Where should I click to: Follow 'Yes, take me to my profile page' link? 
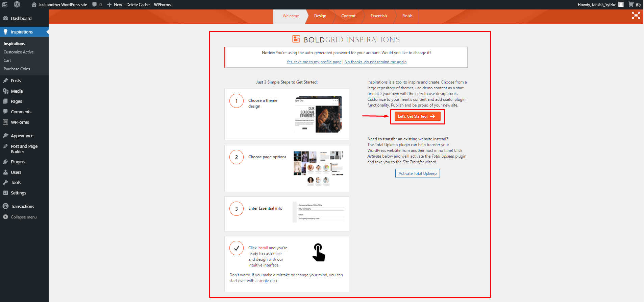[314, 62]
